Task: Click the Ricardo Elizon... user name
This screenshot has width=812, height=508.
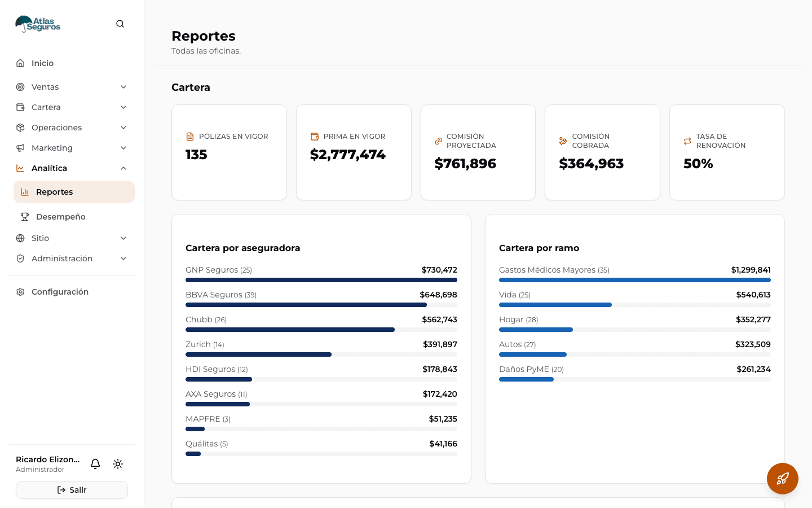Action: [48, 459]
